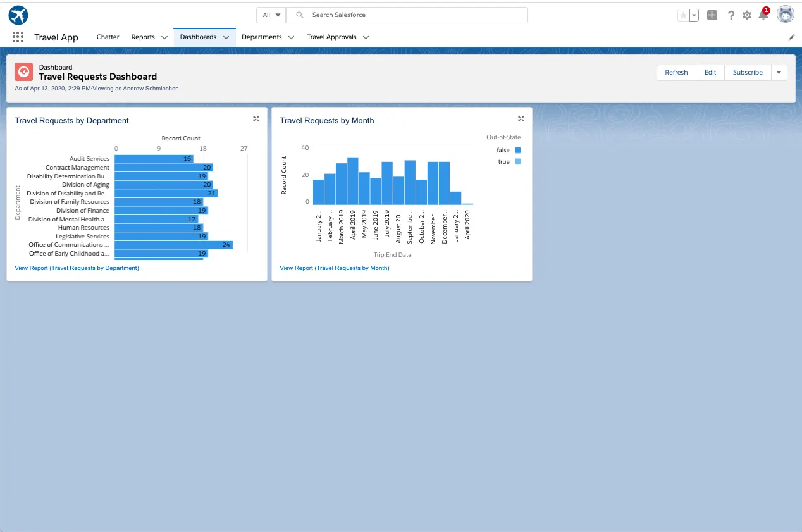Click the Search Salesforce field
802x532 pixels.
(407, 15)
